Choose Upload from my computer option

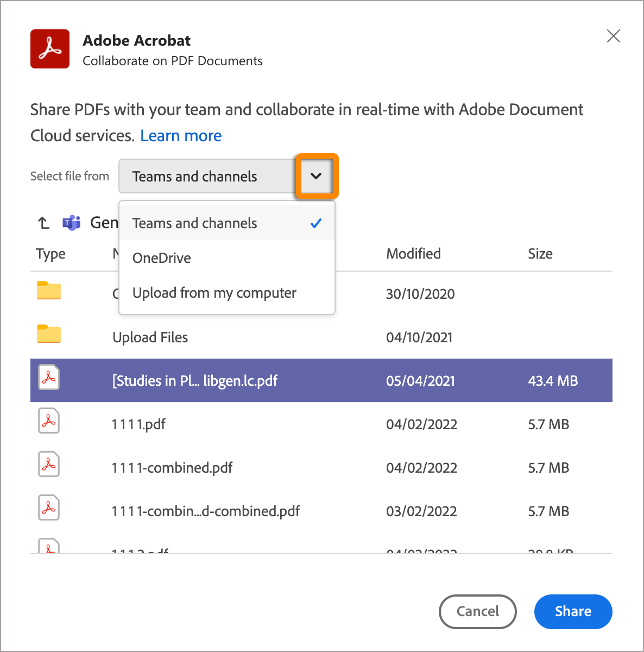click(x=214, y=293)
